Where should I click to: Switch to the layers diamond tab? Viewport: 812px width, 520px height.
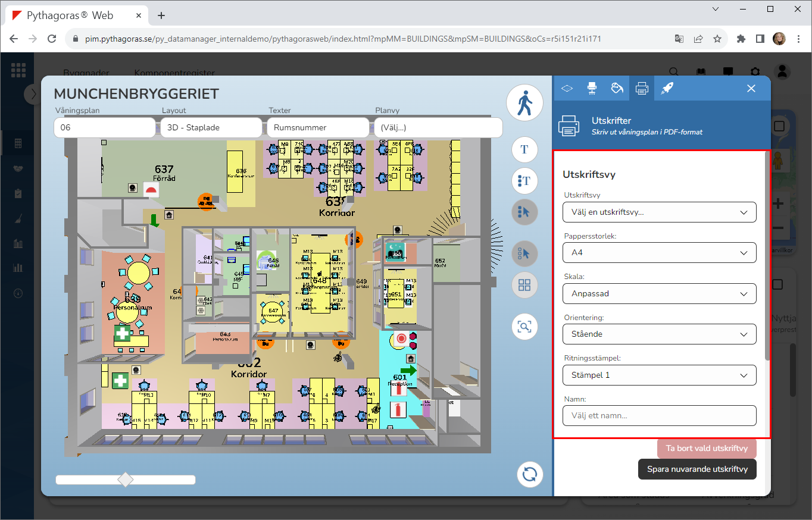(x=567, y=88)
